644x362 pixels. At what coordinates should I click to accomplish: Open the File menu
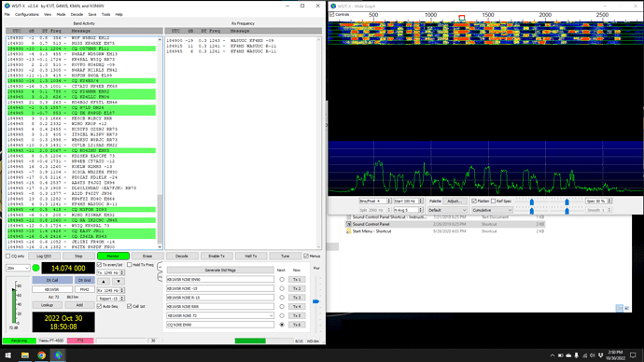click(7, 14)
